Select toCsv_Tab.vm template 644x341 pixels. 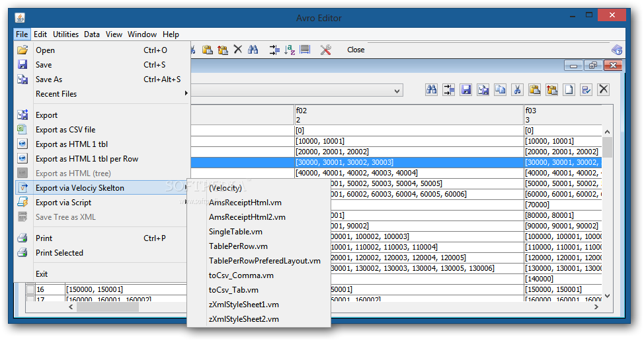pyautogui.click(x=259, y=290)
